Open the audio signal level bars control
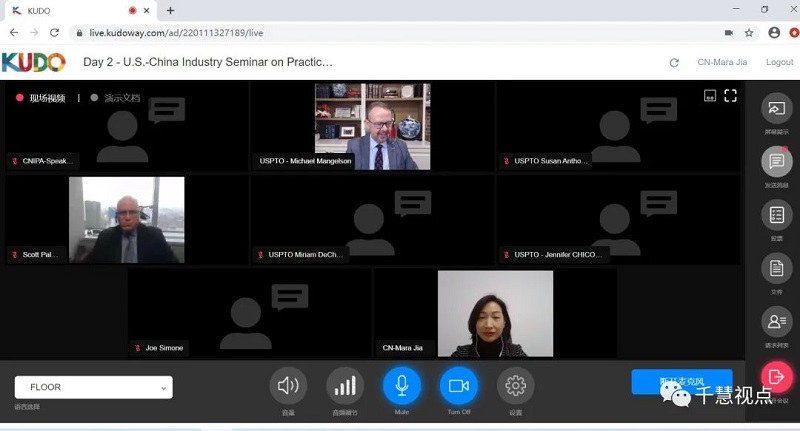Screen dimensions: 800x431 [x=345, y=385]
